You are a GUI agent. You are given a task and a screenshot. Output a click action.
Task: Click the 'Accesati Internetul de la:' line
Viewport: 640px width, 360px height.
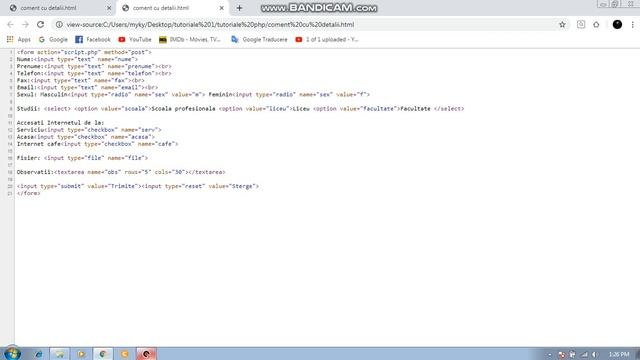(x=60, y=122)
